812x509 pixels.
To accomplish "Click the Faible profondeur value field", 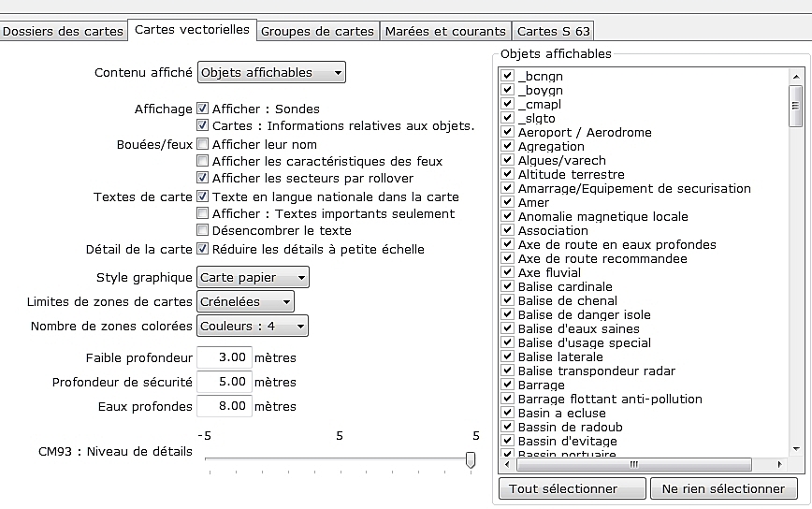I will pos(225,357).
